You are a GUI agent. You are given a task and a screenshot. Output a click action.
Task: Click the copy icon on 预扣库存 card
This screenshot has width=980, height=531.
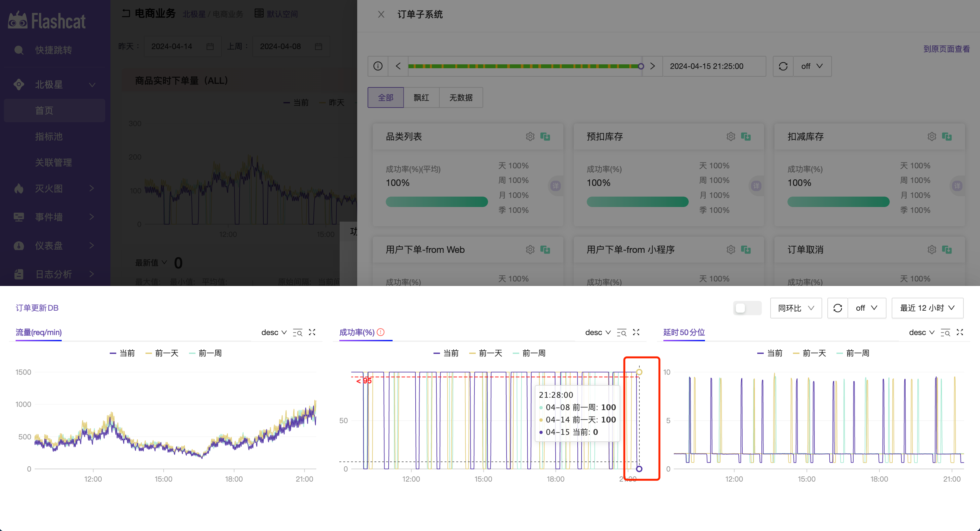point(747,137)
